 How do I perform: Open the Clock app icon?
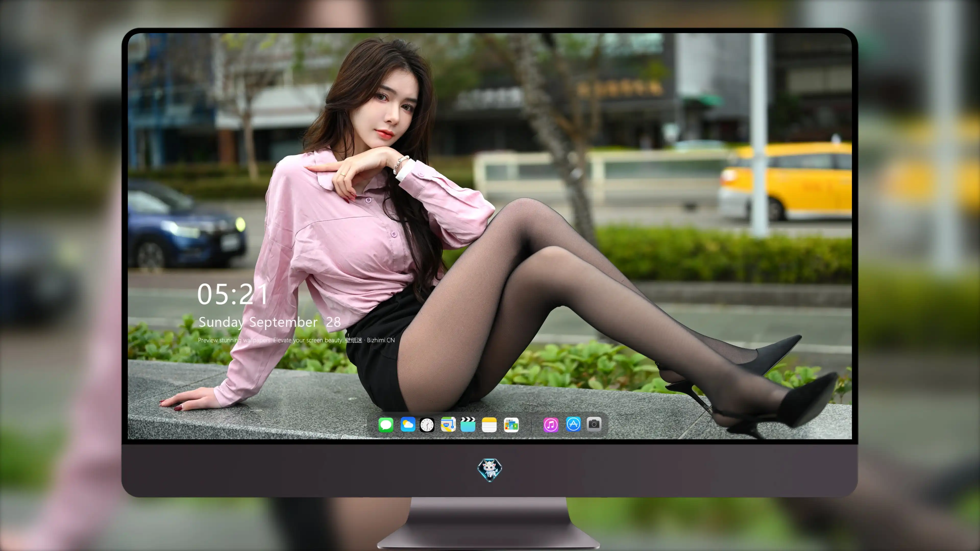pos(427,425)
